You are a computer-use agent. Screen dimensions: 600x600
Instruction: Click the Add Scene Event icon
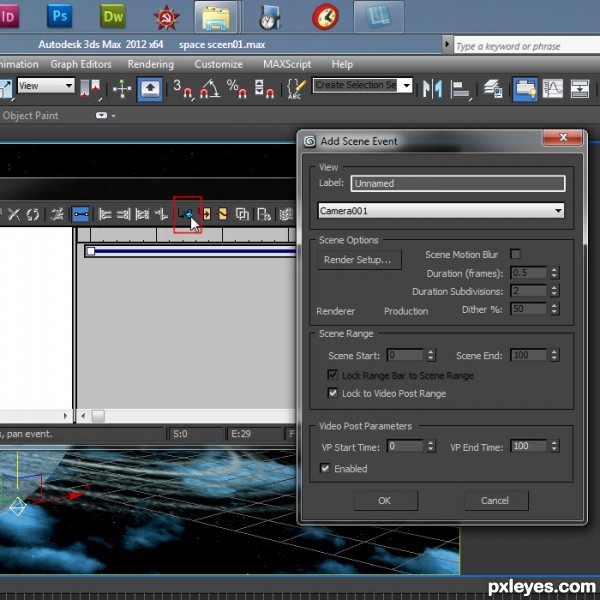185,214
